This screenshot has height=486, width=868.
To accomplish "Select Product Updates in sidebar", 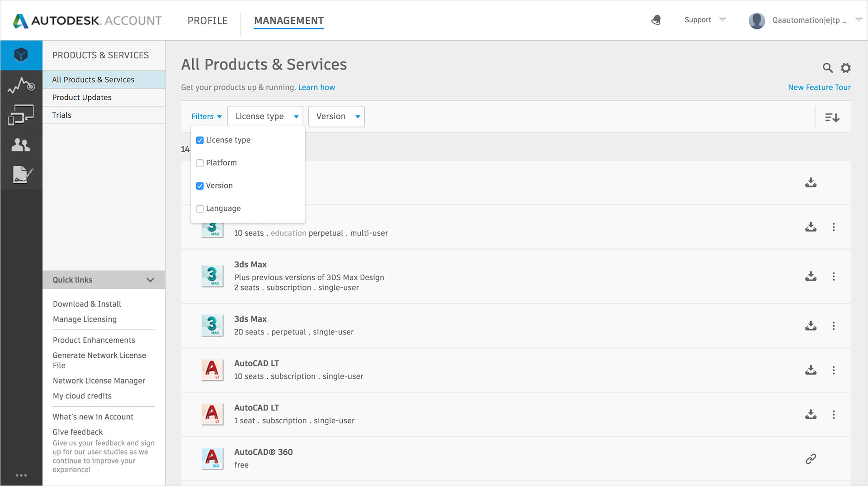I will [104, 98].
